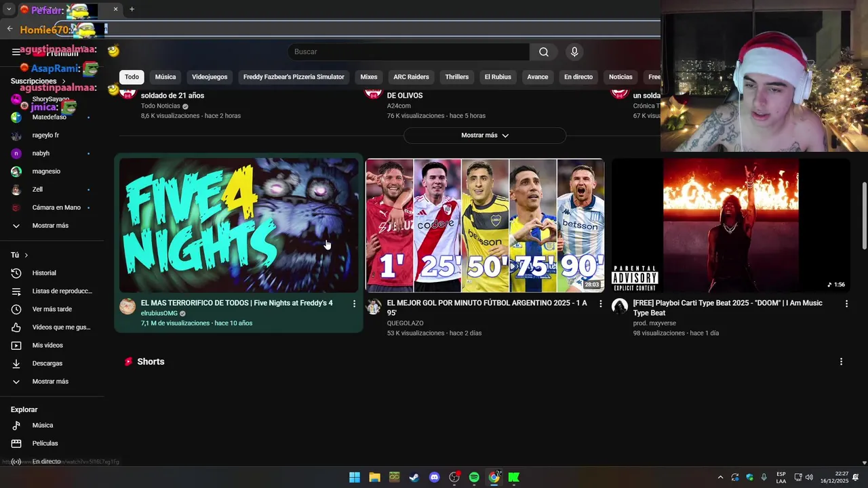
Task: Select the Noticias filter chip
Action: coord(620,77)
